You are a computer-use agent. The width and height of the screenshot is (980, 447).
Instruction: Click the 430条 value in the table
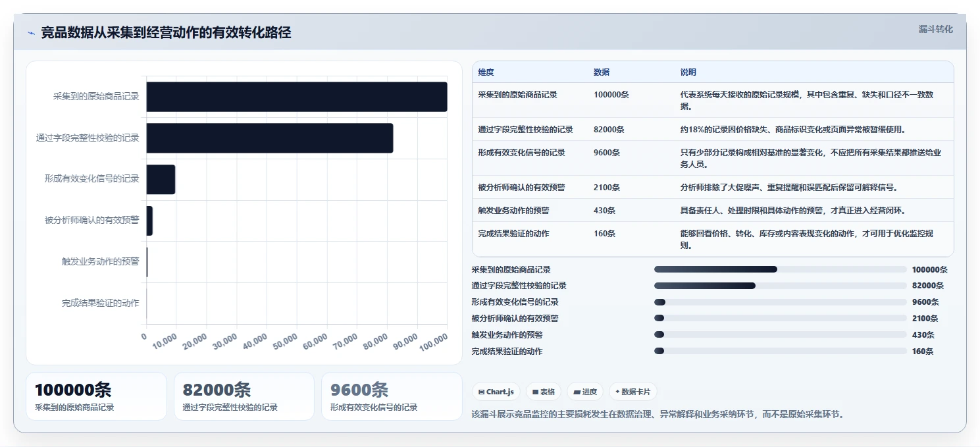click(604, 211)
